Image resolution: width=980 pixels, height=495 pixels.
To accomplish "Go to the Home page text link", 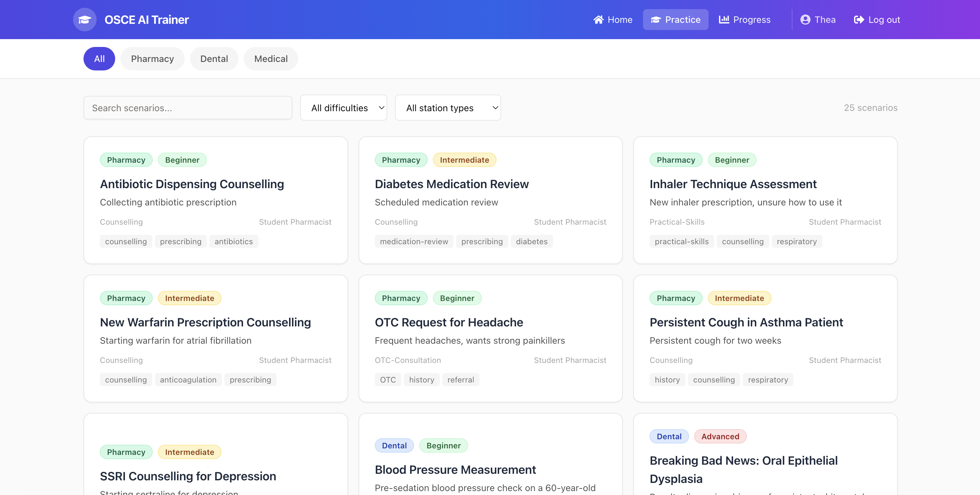I will (x=620, y=19).
